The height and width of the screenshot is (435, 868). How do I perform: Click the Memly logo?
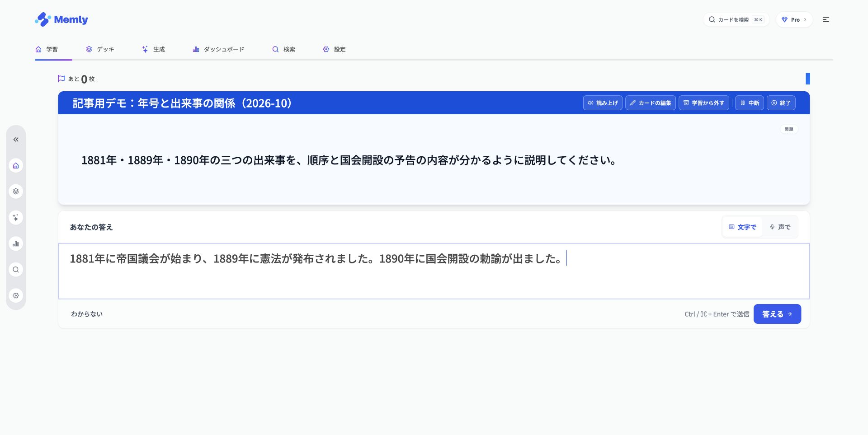click(61, 19)
